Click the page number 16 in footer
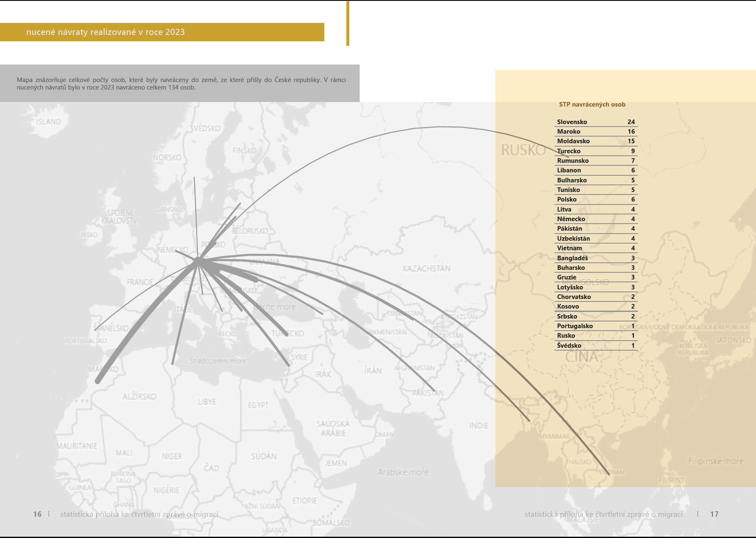 coord(37,514)
